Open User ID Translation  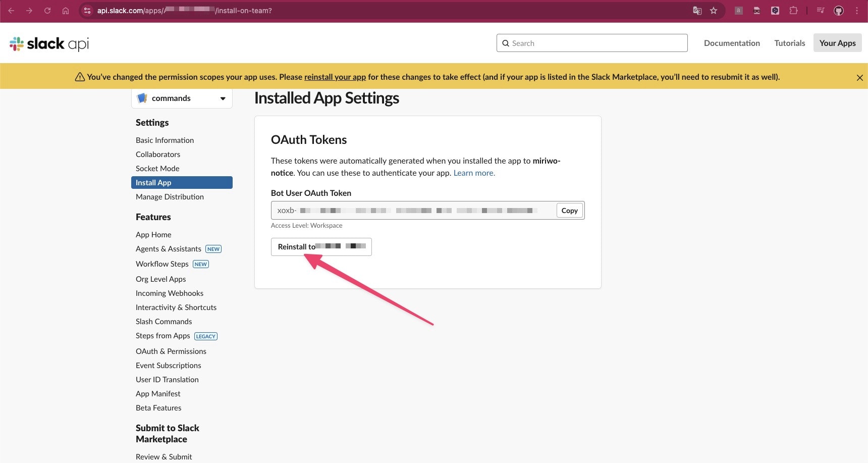pos(167,380)
